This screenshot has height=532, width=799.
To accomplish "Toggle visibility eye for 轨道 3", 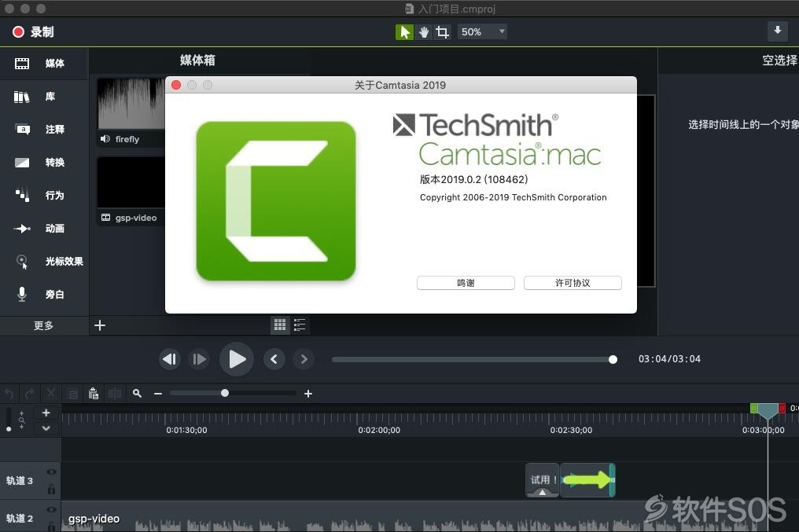I will pyautogui.click(x=51, y=472).
